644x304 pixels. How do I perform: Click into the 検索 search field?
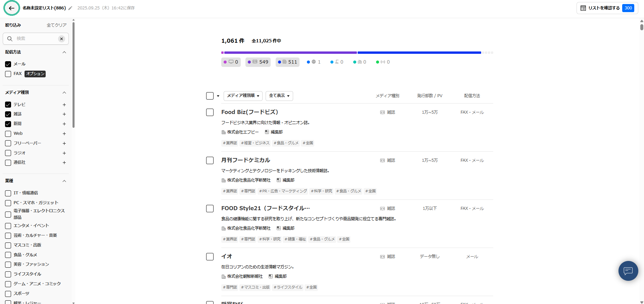coord(35,39)
